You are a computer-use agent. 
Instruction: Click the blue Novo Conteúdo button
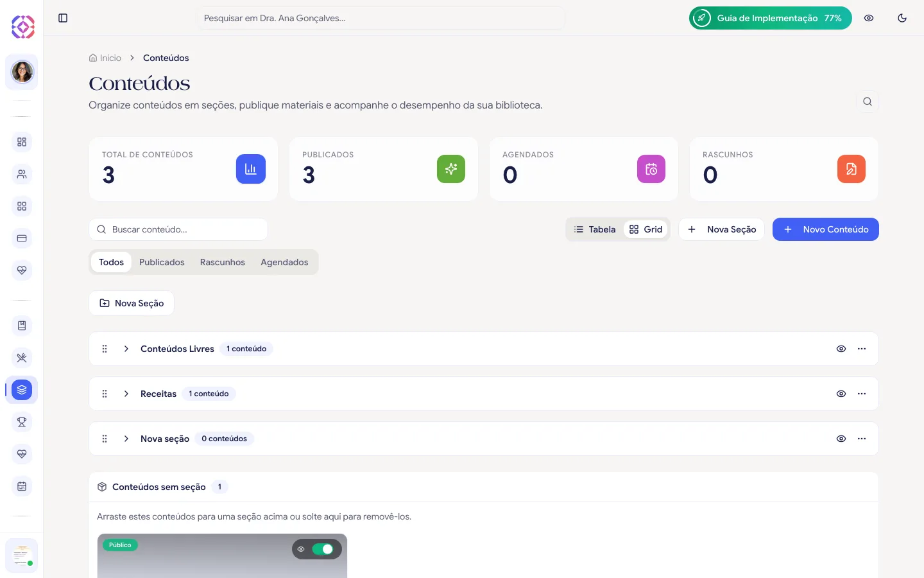point(826,229)
